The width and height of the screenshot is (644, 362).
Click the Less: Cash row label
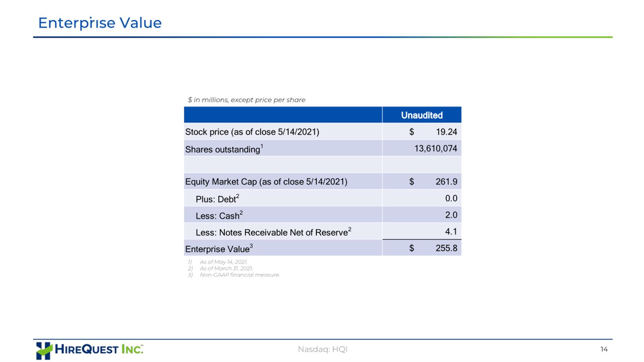[x=219, y=216]
